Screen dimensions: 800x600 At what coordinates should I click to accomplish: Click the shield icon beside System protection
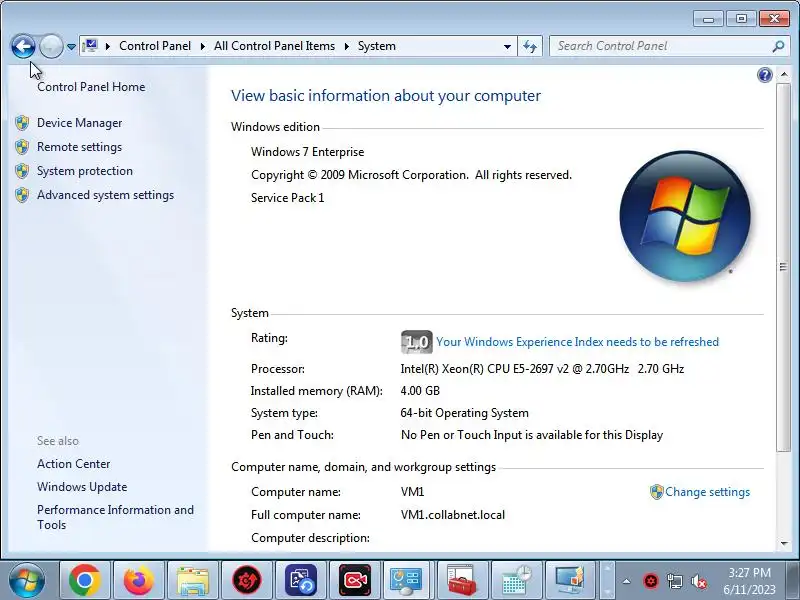22,171
